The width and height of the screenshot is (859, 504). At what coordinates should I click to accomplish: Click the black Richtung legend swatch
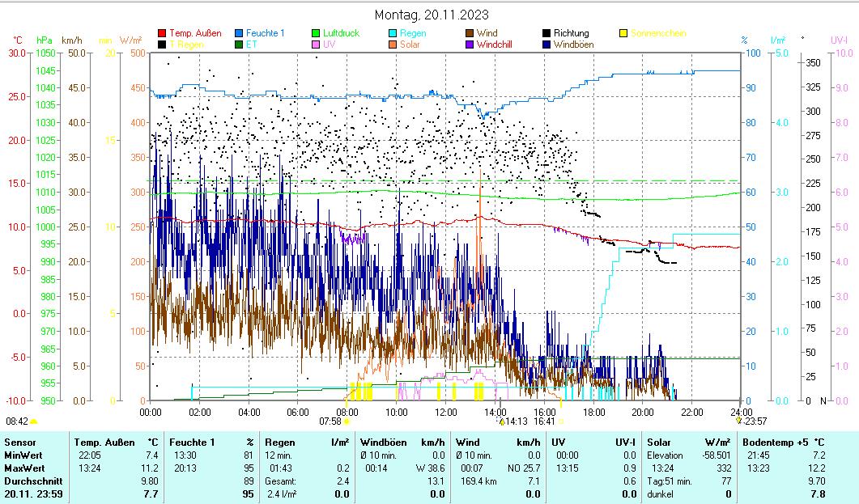point(546,34)
